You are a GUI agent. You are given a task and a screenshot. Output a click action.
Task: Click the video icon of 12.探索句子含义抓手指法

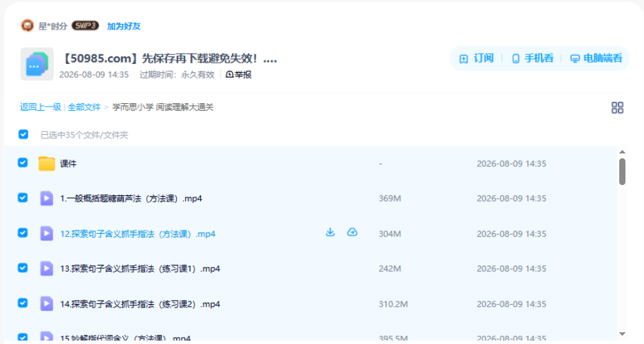point(46,233)
